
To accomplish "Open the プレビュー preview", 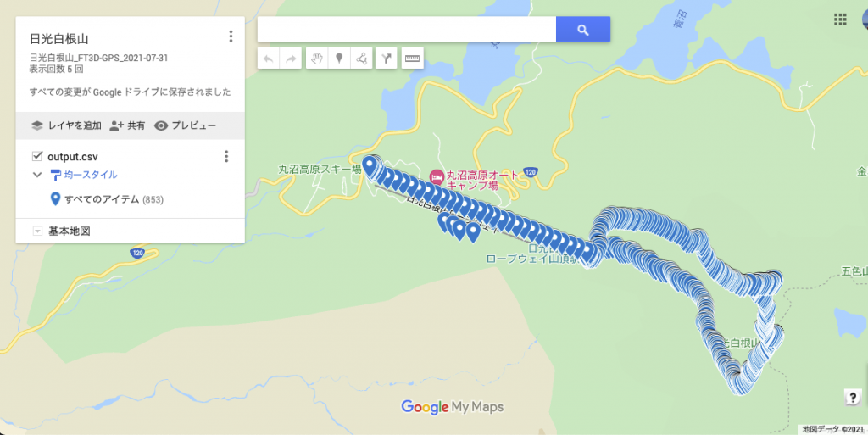I will [185, 125].
